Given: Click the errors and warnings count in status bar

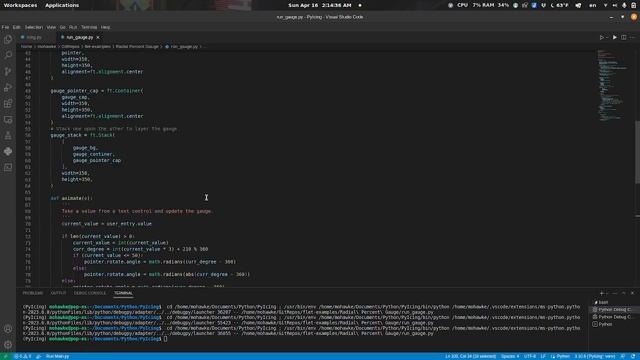Looking at the screenshot, I should tap(22, 356).
